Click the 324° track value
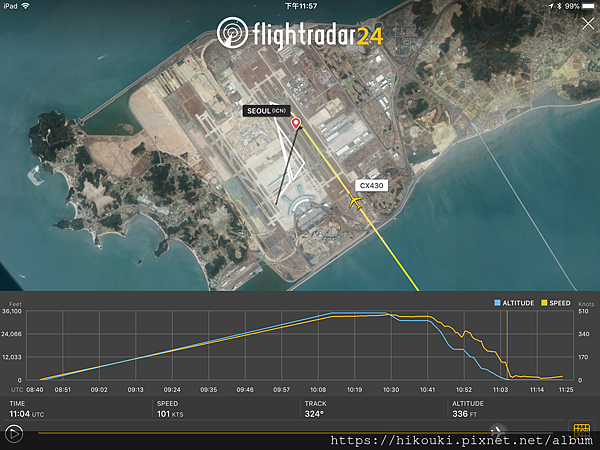The image size is (600, 450). [314, 414]
